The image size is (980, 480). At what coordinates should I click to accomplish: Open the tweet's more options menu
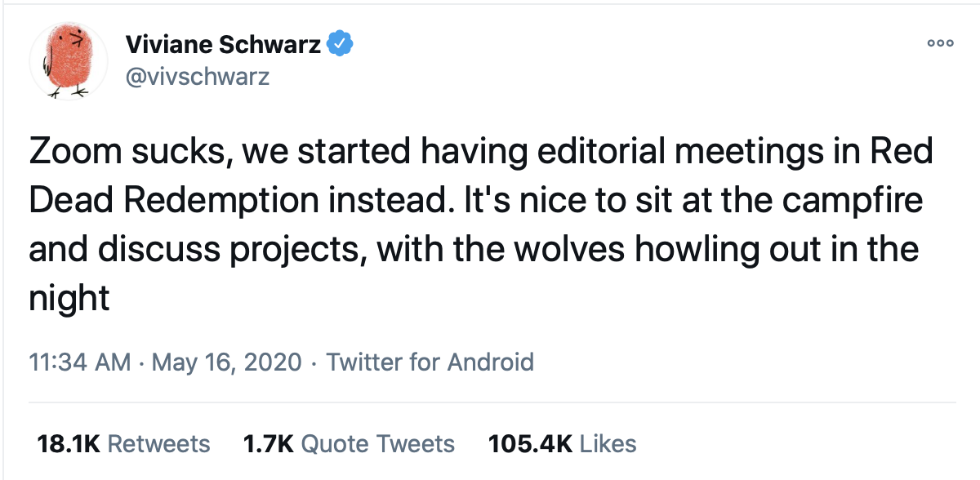[x=941, y=44]
